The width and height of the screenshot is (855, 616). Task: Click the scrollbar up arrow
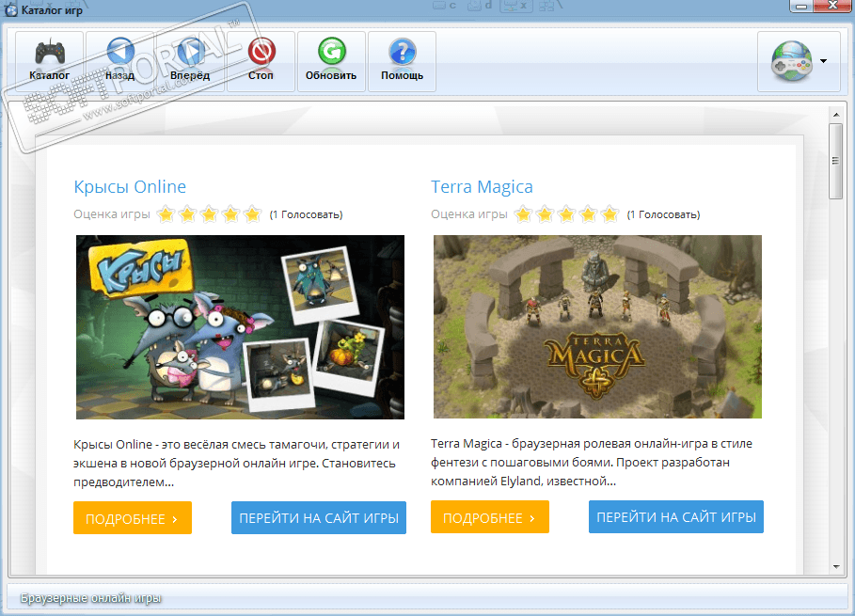(836, 115)
